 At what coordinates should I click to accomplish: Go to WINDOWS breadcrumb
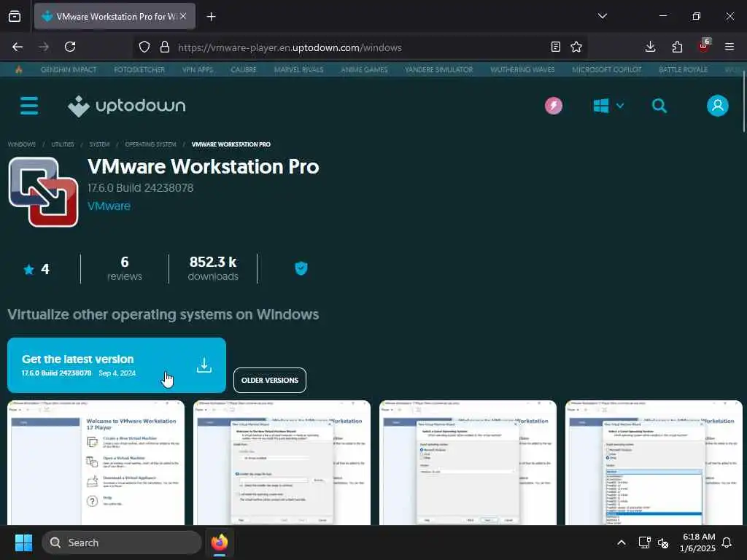tap(21, 144)
